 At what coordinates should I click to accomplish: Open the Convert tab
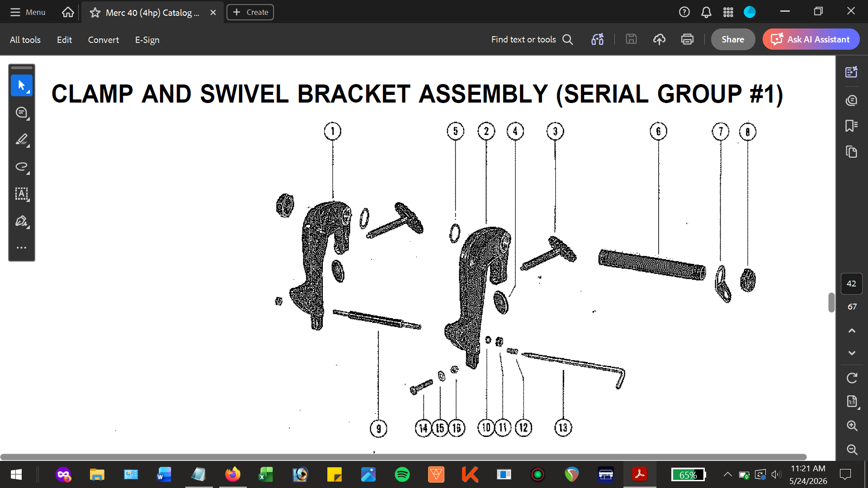point(104,40)
